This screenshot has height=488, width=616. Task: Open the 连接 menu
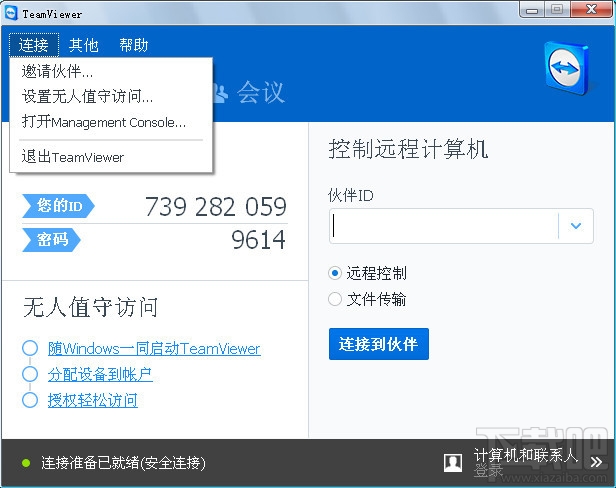[34, 45]
